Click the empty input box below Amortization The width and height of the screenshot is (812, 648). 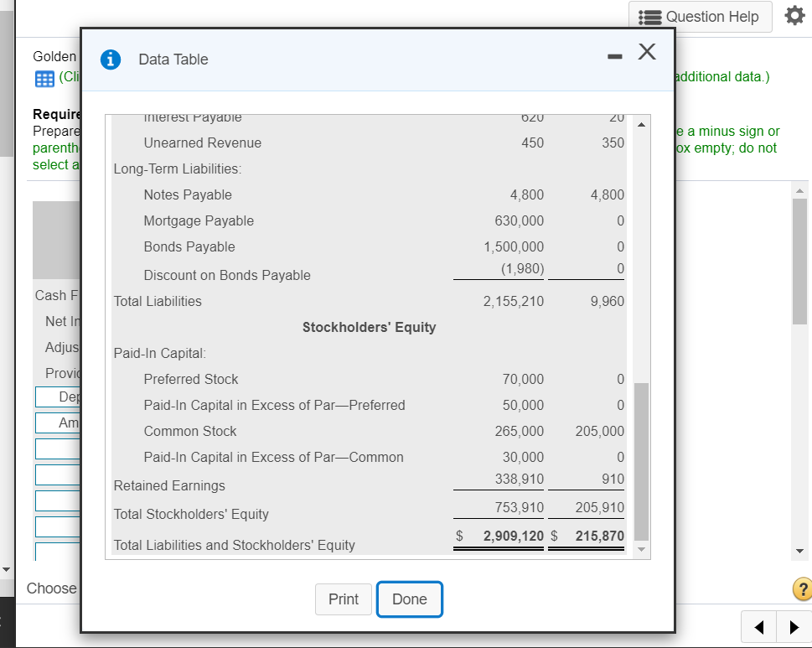[x=56, y=448]
